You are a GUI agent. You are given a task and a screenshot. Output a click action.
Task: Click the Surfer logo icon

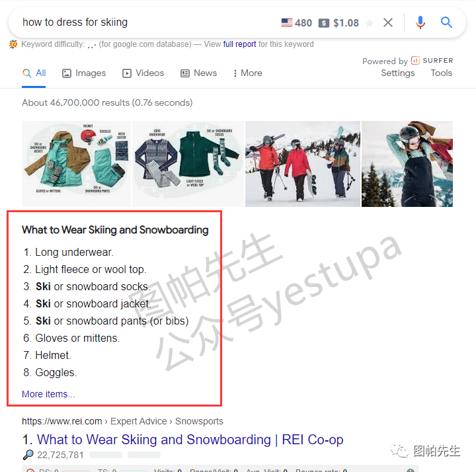415,61
